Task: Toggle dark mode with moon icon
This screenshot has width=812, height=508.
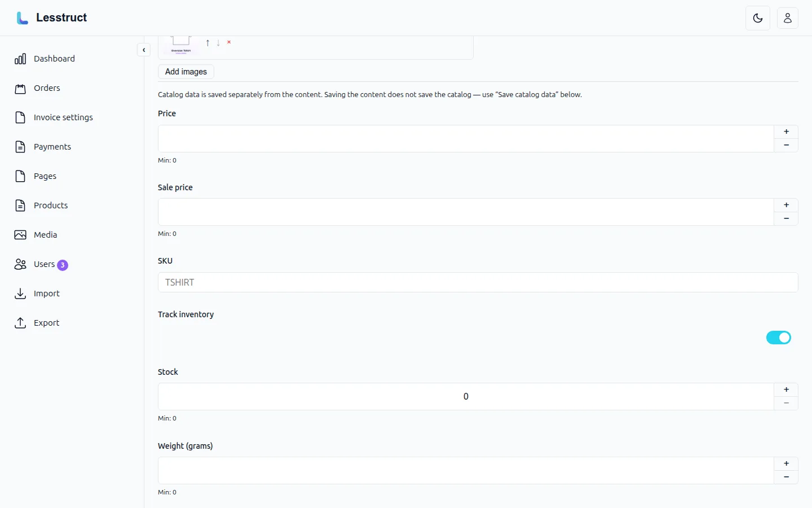Action: click(x=758, y=18)
